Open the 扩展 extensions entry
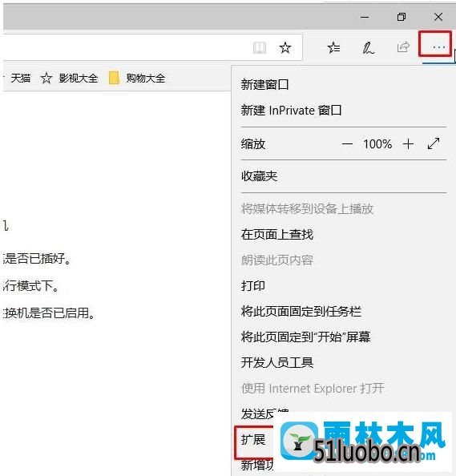This screenshot has height=476, width=456. [253, 440]
